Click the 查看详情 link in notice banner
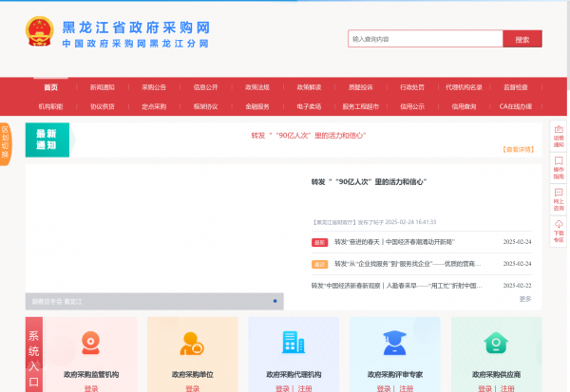 [519, 149]
